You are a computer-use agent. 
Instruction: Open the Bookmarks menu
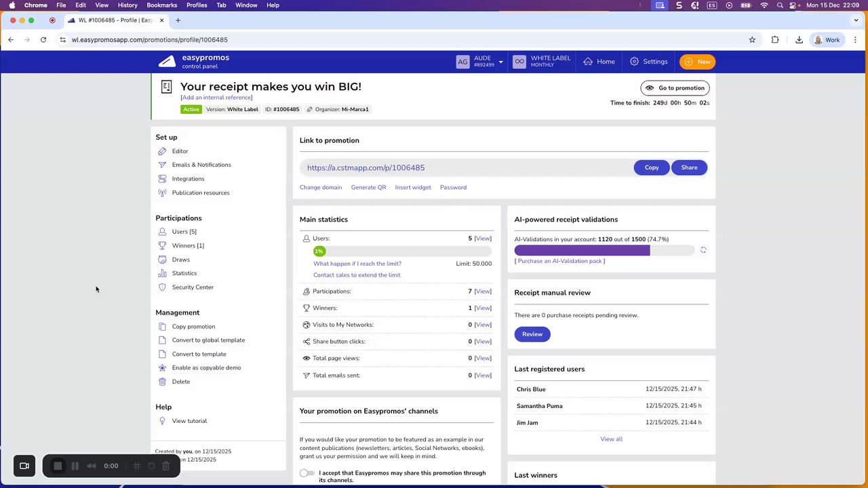162,5
